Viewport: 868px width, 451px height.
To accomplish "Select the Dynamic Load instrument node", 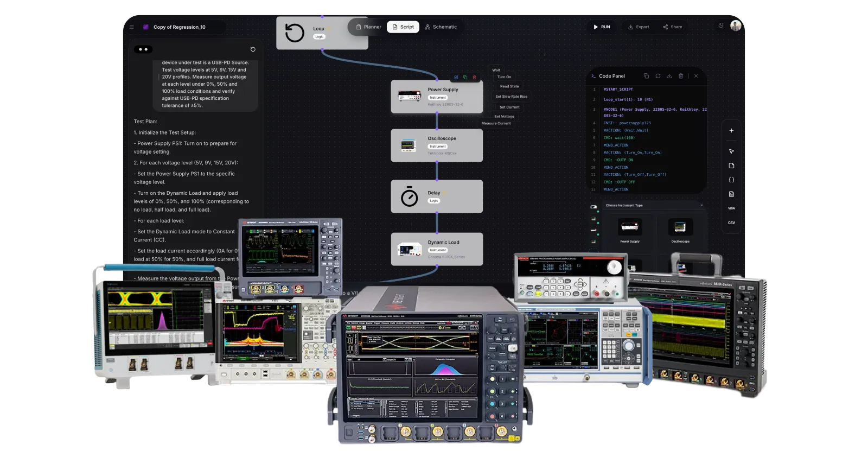I will tap(437, 249).
